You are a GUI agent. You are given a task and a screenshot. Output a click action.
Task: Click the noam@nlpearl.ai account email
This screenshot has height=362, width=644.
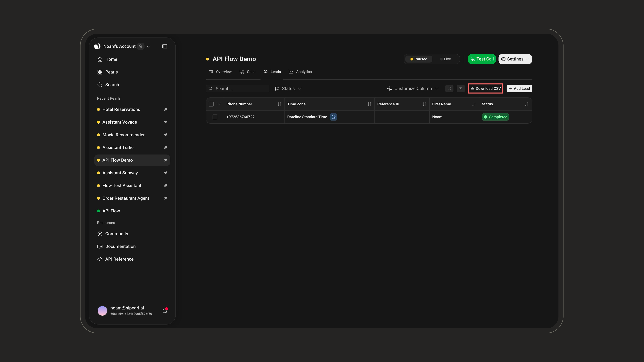tap(127, 308)
